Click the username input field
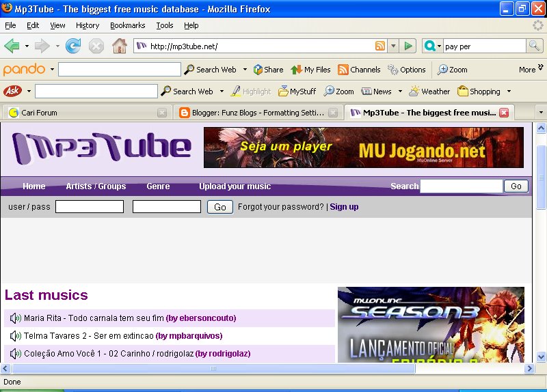 pyautogui.click(x=90, y=207)
